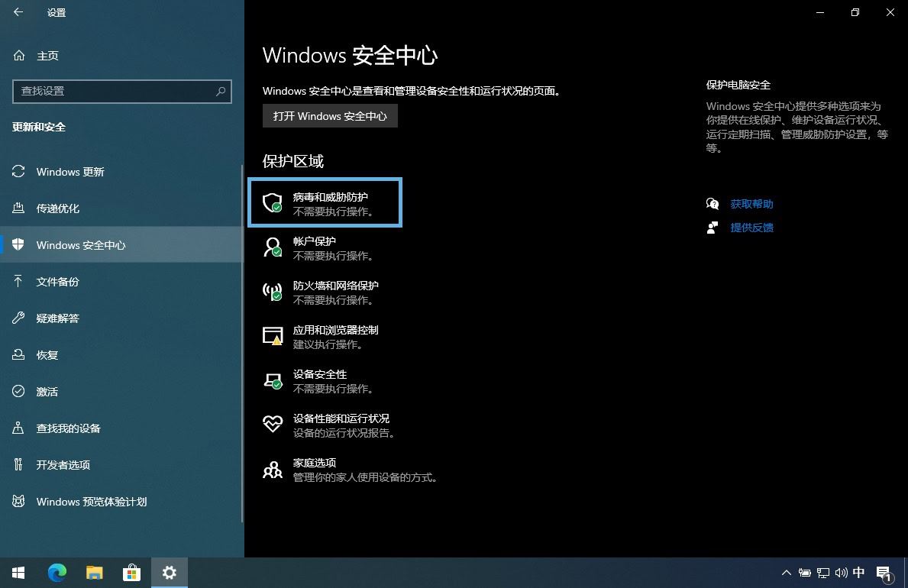Select 开发者选项 in the sidebar
The image size is (908, 588).
click(x=122, y=464)
